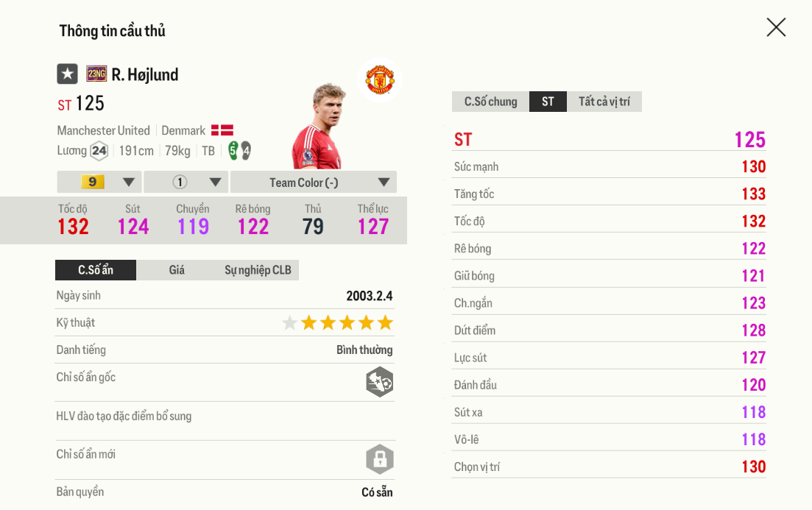The image size is (812, 510).
Task: Click the R. Højlund player portrait
Action: coord(319,126)
